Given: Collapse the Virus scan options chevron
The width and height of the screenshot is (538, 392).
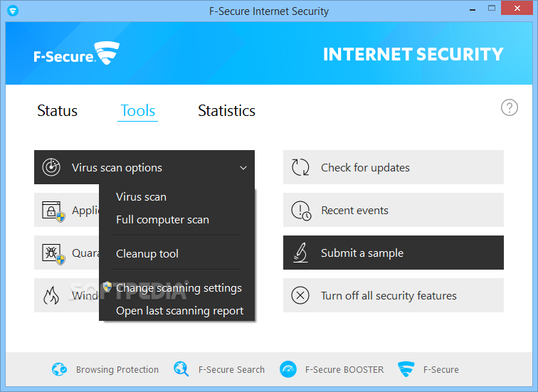Looking at the screenshot, I should (243, 168).
